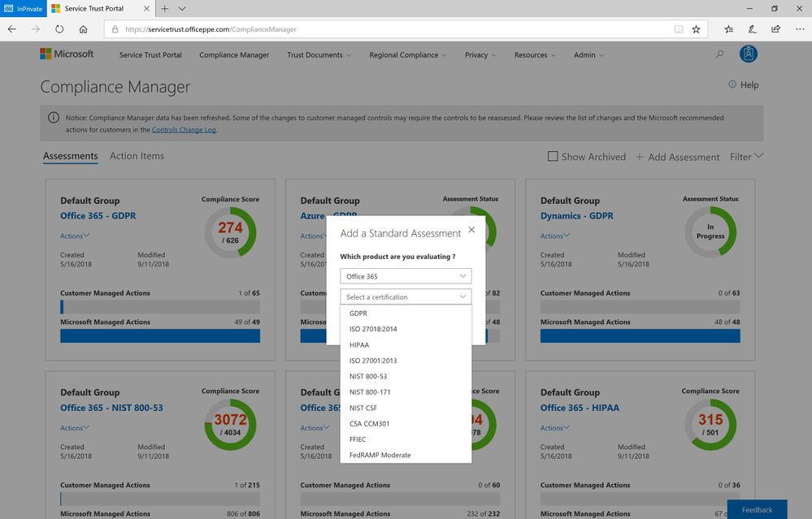Expand Trust Documents menu
Image resolution: width=812 pixels, height=519 pixels.
(319, 55)
